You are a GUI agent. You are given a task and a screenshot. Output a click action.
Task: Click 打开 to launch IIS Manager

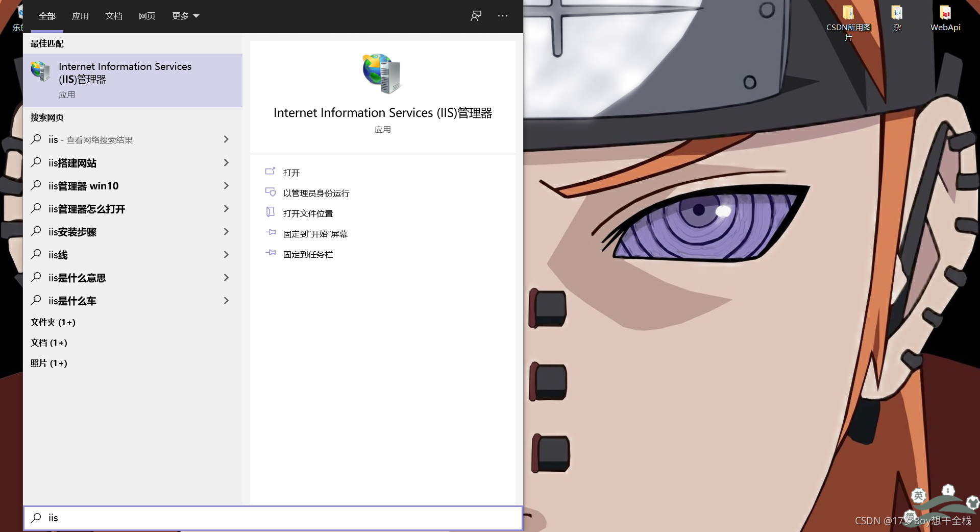(x=291, y=173)
